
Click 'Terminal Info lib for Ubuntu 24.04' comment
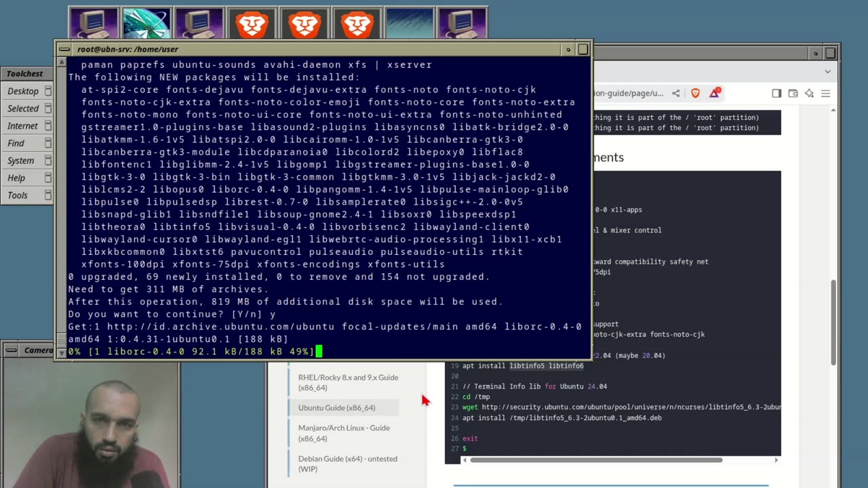(534, 387)
